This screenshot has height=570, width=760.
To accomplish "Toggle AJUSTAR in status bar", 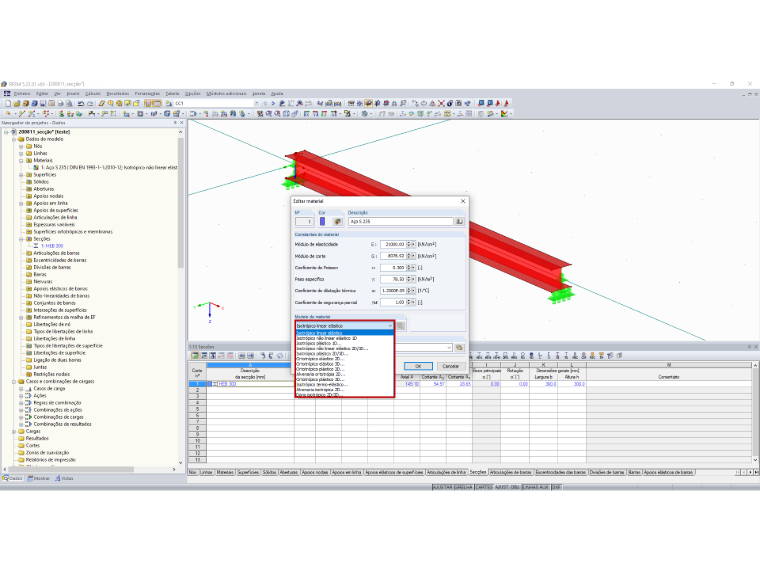I will [x=442, y=487].
